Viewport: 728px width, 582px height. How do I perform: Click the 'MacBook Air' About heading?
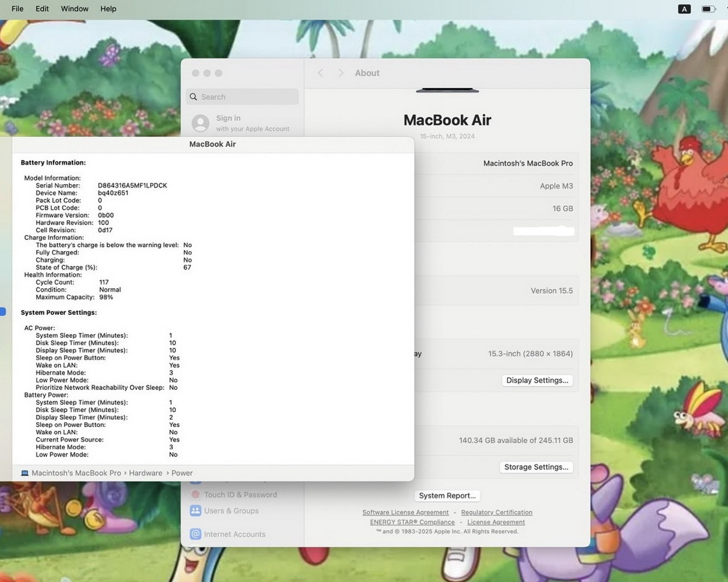pyautogui.click(x=447, y=120)
